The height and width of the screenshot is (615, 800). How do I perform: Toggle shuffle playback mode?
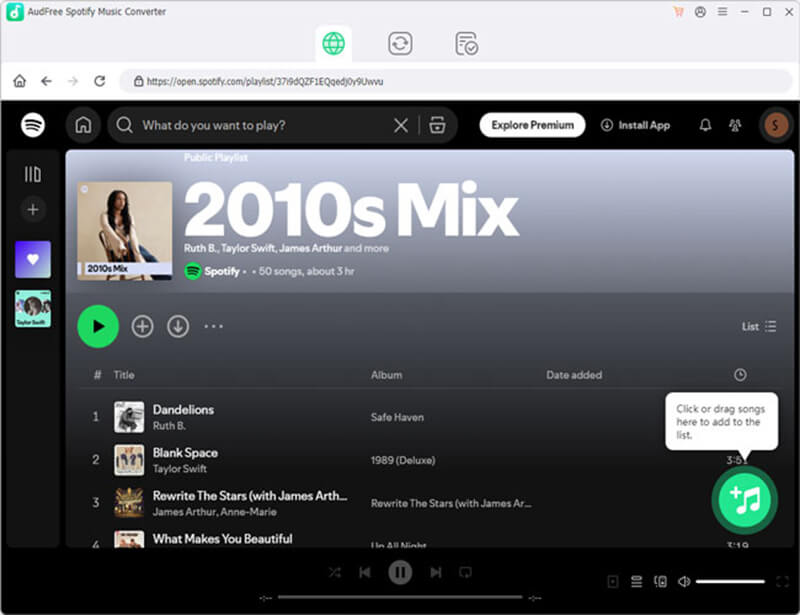335,572
